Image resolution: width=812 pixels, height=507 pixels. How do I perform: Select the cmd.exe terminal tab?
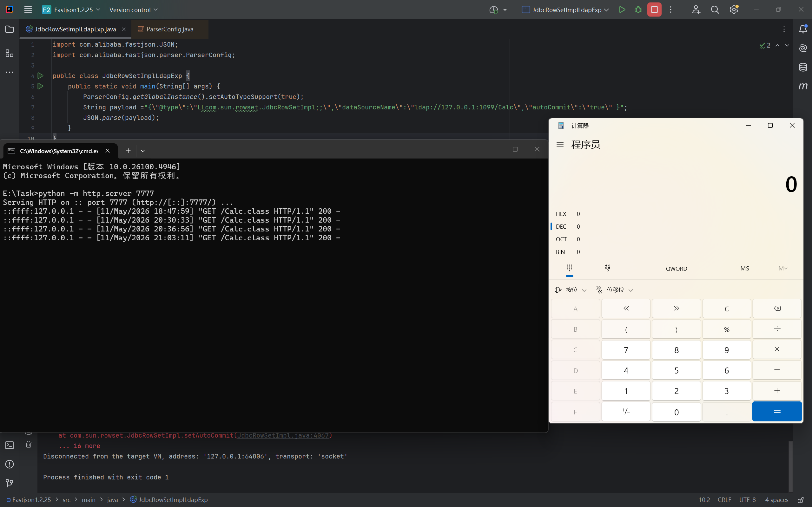pos(60,151)
